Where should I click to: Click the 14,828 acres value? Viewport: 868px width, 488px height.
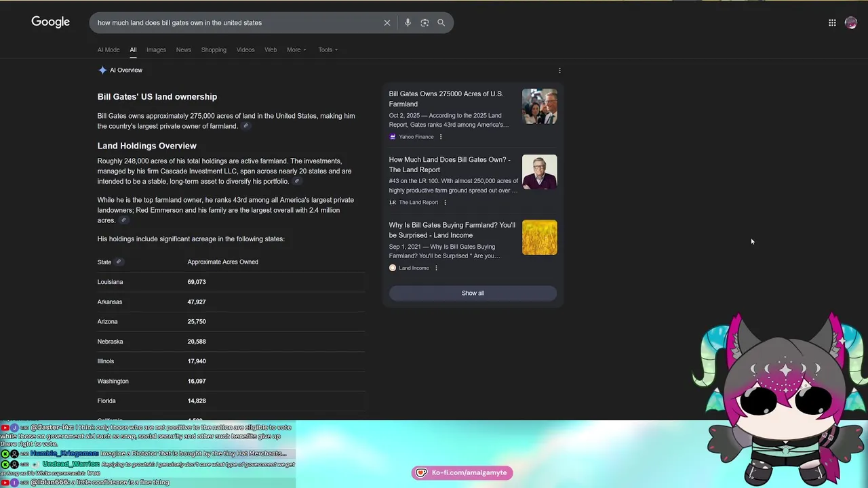tap(197, 401)
